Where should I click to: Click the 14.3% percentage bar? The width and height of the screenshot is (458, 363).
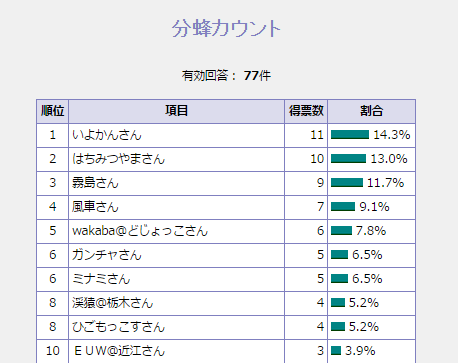pyautogui.click(x=350, y=135)
